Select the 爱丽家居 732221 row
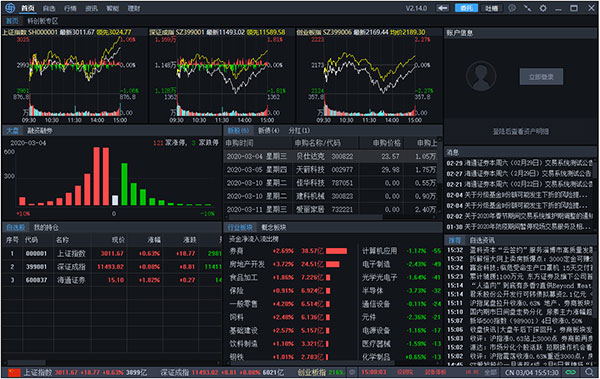 (331, 209)
